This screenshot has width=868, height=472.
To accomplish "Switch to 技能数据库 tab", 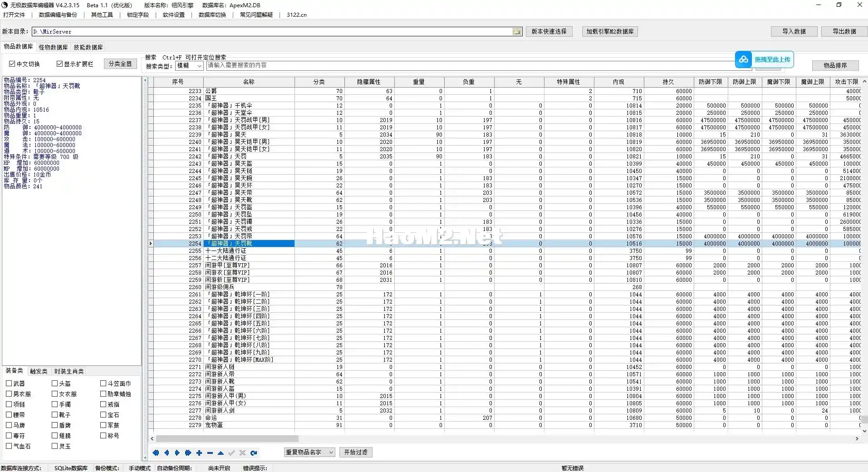I will [x=88, y=47].
